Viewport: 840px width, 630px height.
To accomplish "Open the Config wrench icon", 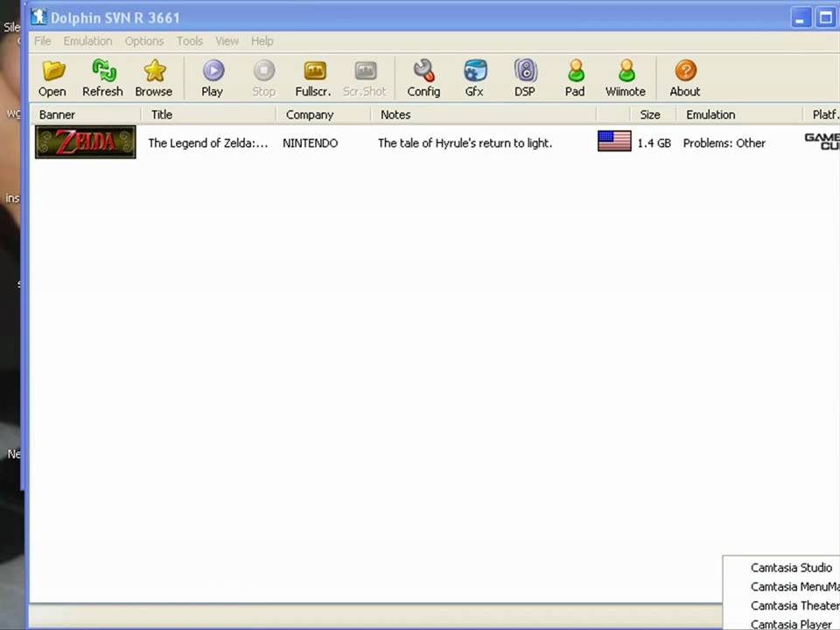I will [x=423, y=78].
